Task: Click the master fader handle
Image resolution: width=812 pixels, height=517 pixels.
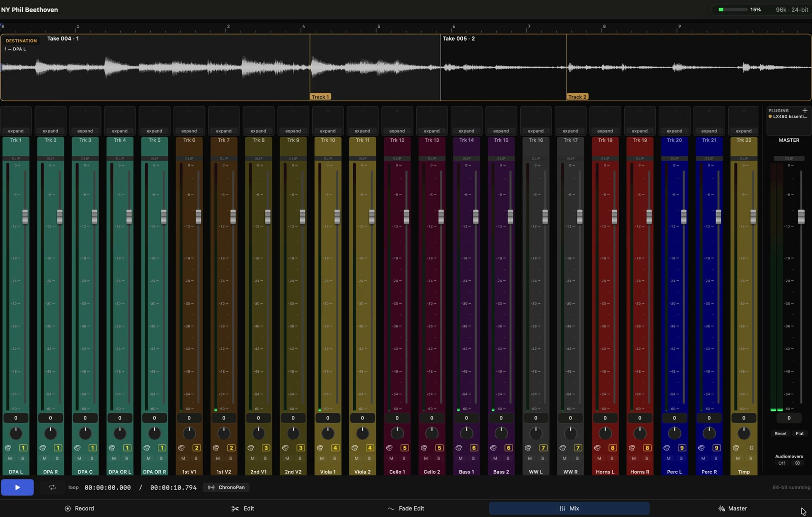Action: point(801,217)
